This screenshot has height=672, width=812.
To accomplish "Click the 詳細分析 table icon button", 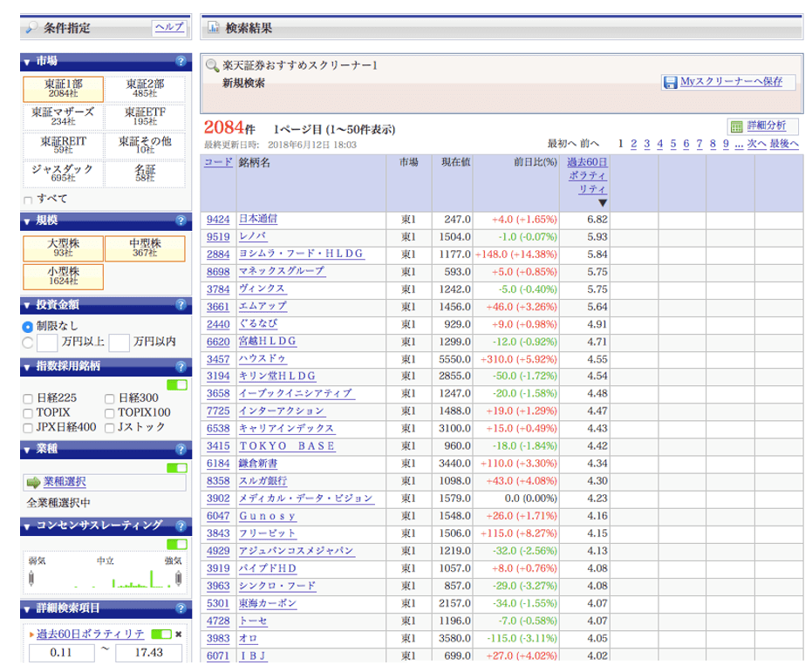I will click(737, 126).
